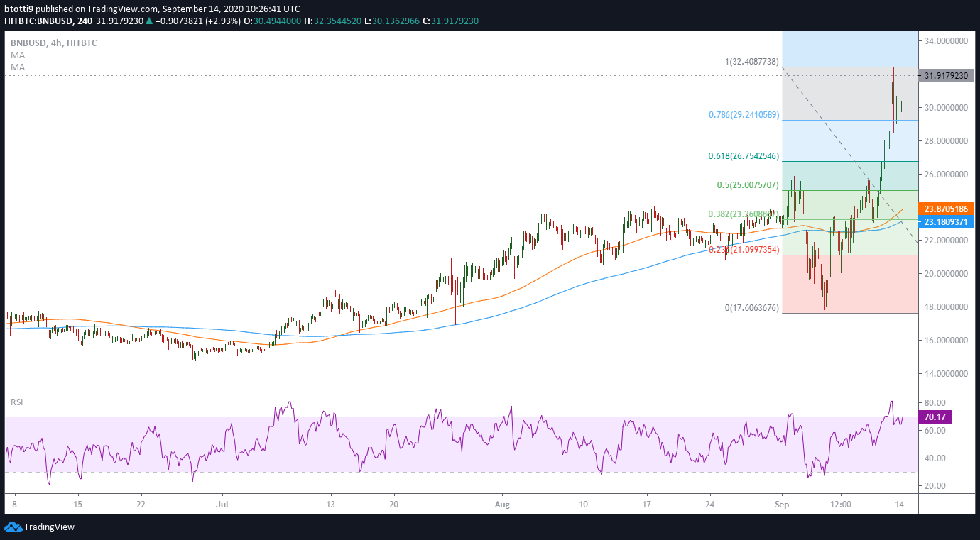The width and height of the screenshot is (980, 540).
Task: Click 16.0000000 on the price axis
Action: [x=947, y=341]
